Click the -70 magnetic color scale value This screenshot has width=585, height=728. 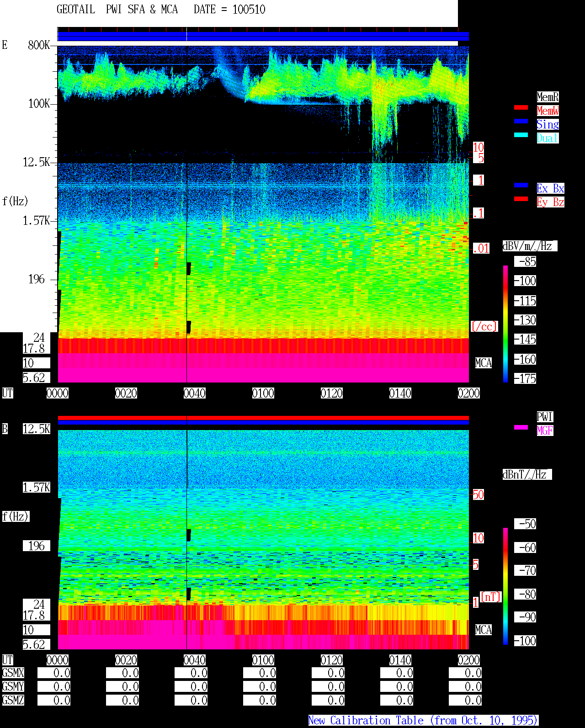[x=525, y=570]
